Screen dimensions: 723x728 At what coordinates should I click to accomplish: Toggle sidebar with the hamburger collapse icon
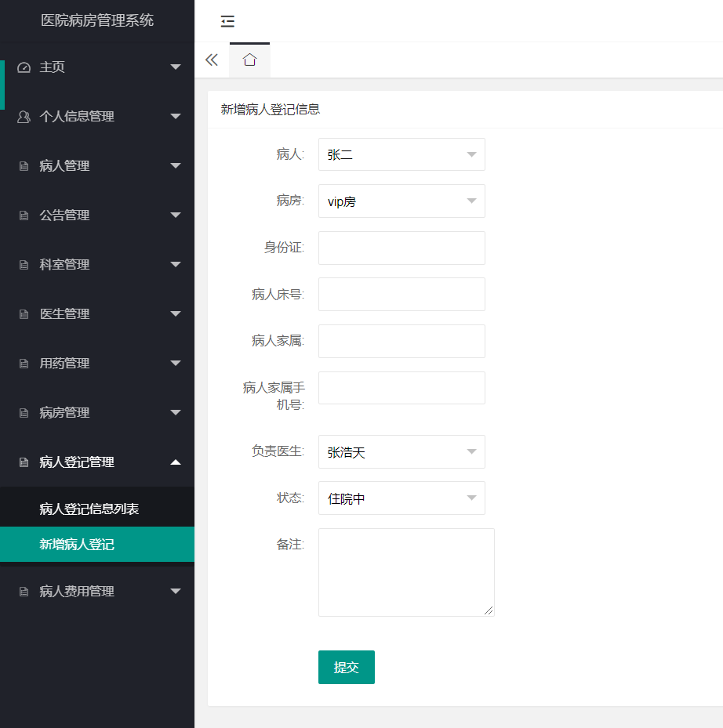tap(227, 21)
